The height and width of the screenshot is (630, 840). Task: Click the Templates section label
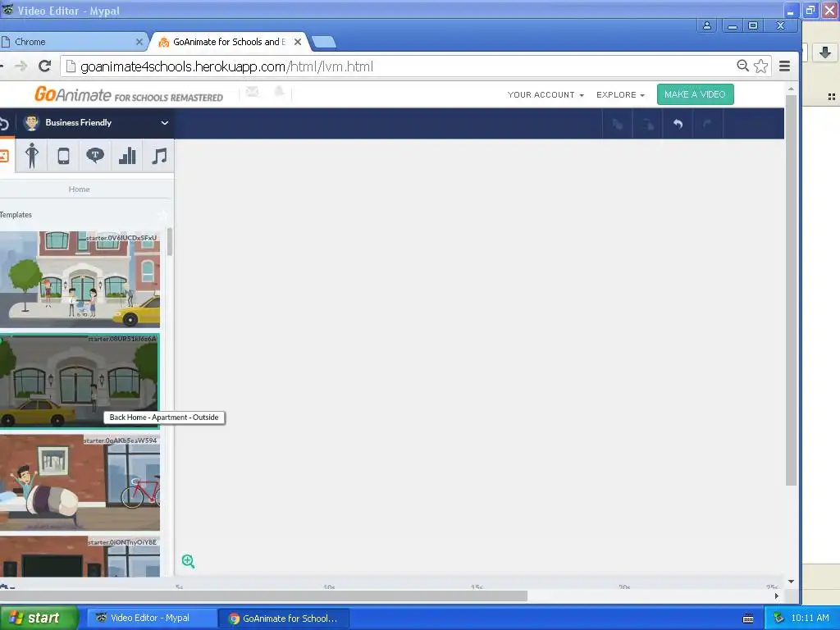pos(16,215)
